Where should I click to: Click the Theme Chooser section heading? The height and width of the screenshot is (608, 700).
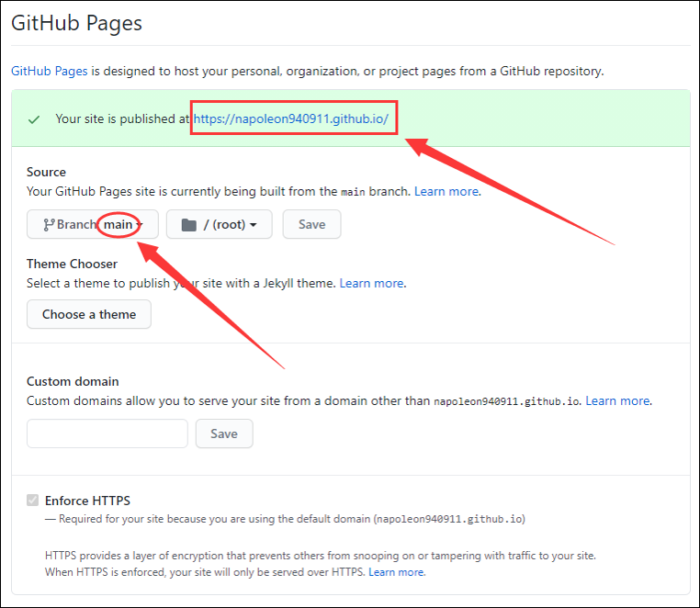(x=72, y=264)
